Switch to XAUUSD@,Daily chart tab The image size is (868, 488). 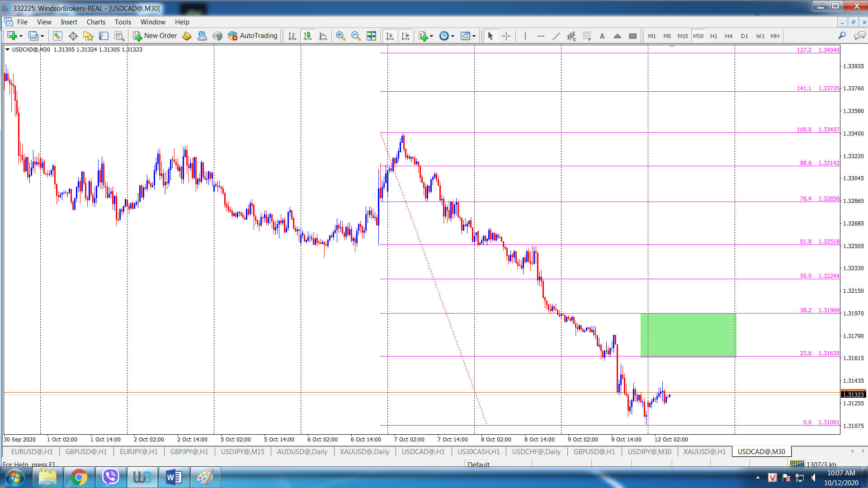pyautogui.click(x=364, y=451)
